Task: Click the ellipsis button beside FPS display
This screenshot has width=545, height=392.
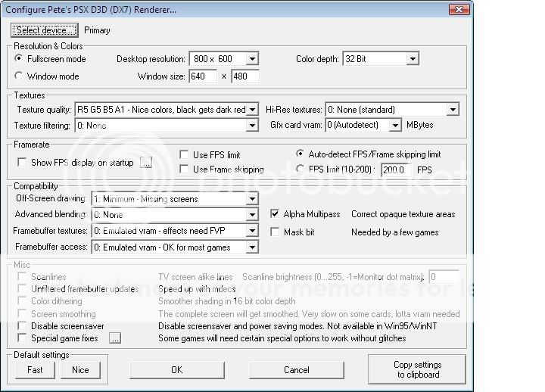Action: tap(146, 162)
